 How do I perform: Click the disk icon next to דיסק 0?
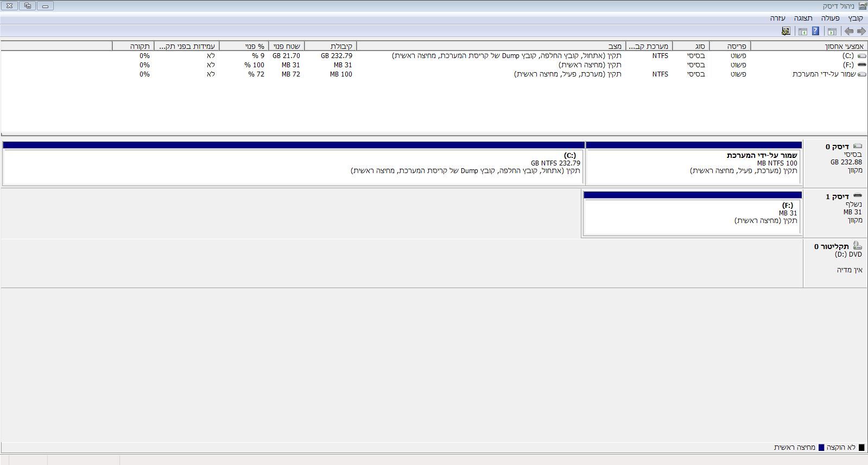coord(858,146)
